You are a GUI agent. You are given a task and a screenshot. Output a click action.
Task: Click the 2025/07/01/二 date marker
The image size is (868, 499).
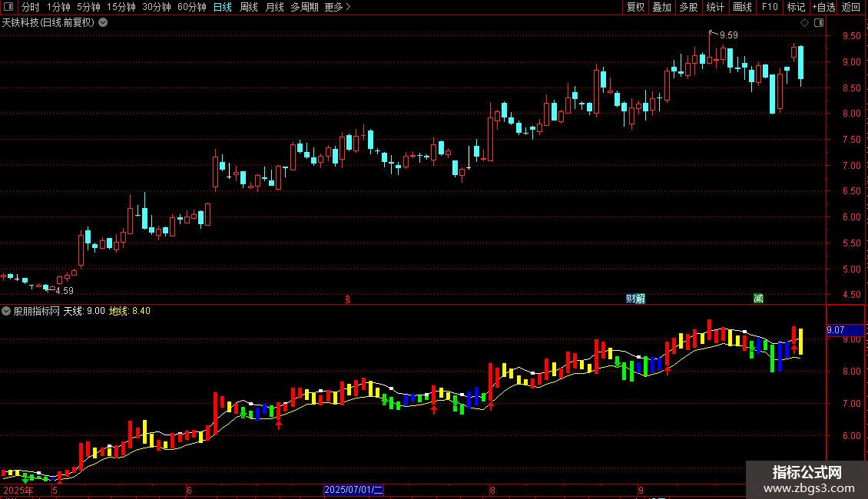click(x=354, y=490)
